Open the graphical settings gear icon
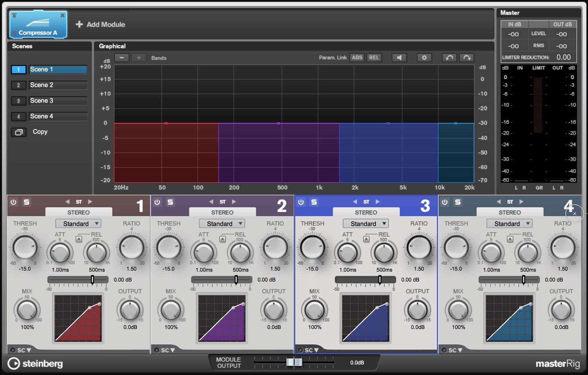This screenshot has height=375, width=588. (x=424, y=58)
